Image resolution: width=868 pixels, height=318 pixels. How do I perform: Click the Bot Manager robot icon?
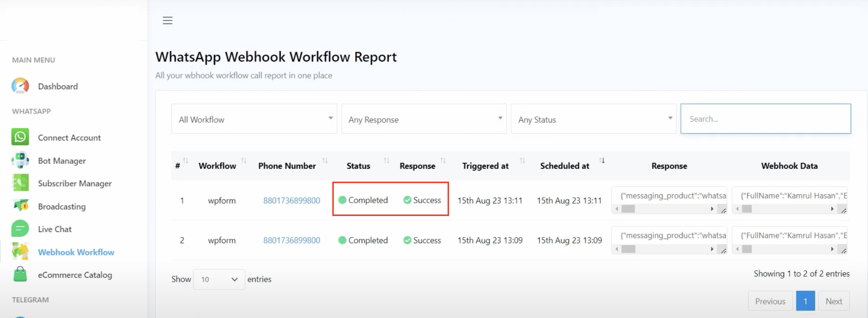(x=20, y=160)
